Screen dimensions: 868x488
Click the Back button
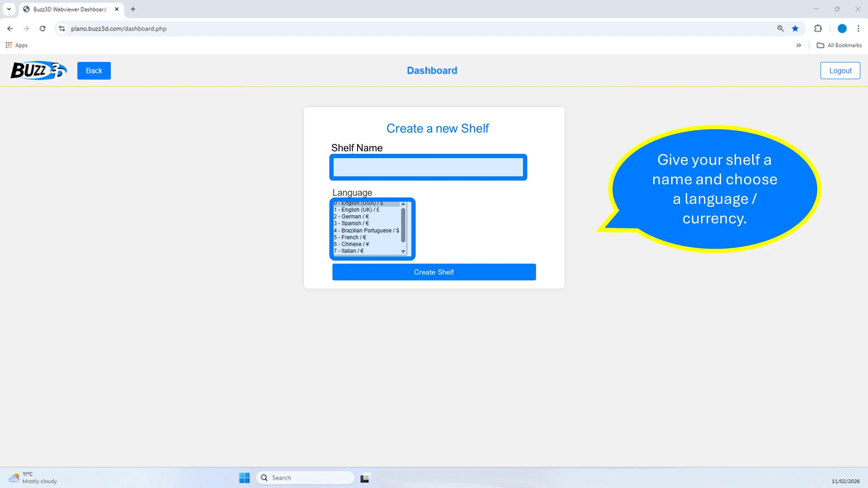(x=94, y=70)
